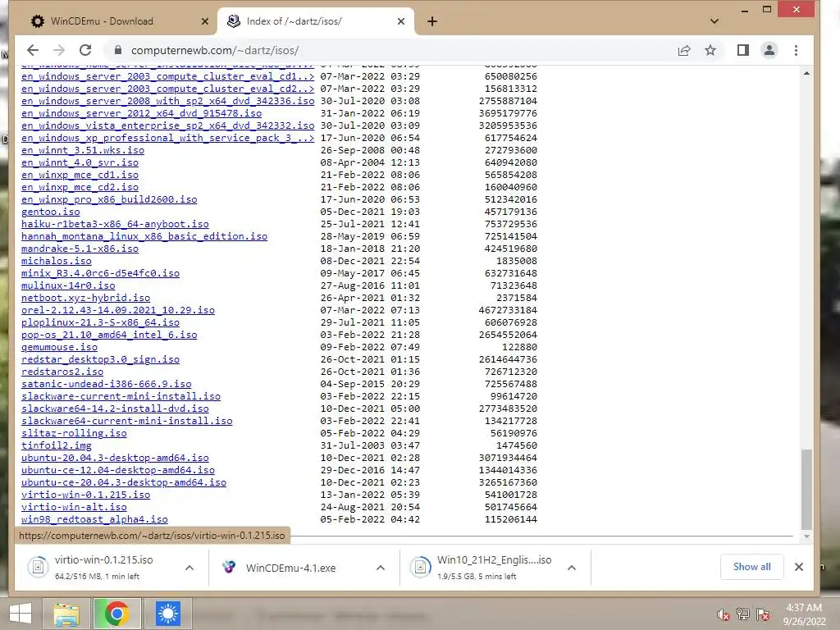The width and height of the screenshot is (840, 630).
Task: Download minix_R3.4.0rc6-d5e4fc0.iso
Action: pyautogui.click(x=100, y=273)
